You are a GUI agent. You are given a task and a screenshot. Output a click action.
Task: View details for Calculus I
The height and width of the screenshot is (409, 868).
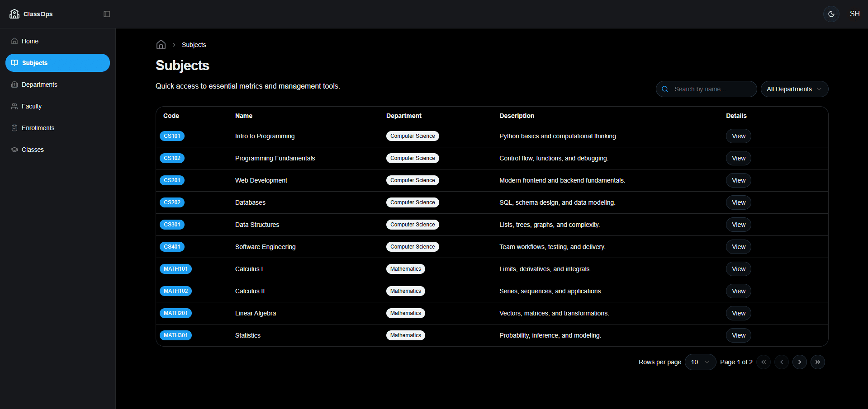point(739,269)
